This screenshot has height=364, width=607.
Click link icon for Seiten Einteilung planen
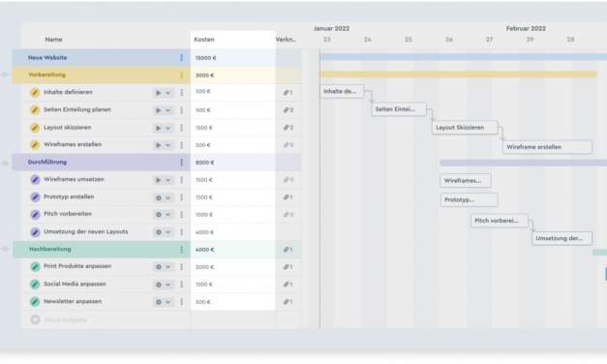pyautogui.click(x=287, y=110)
